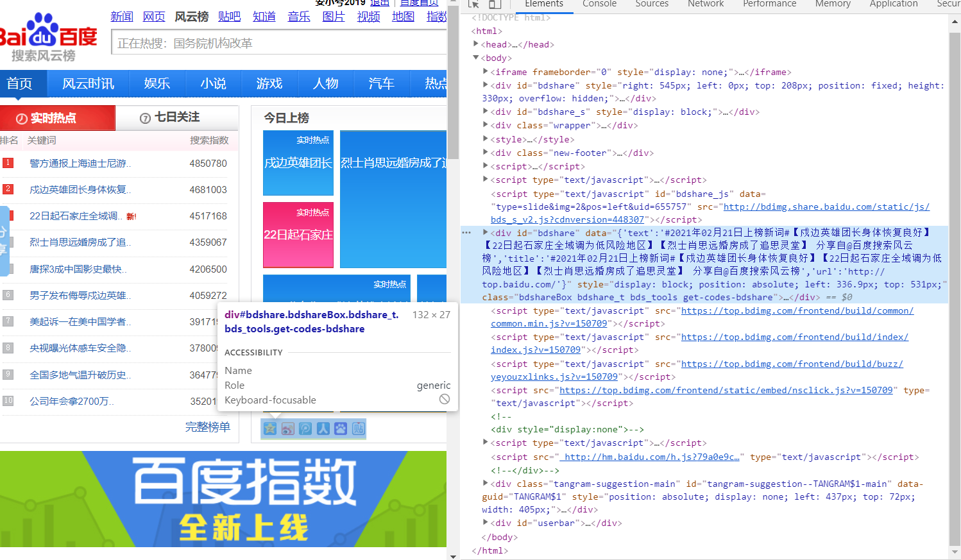Share to Tencent Weibo icon
961x560 pixels.
click(305, 428)
